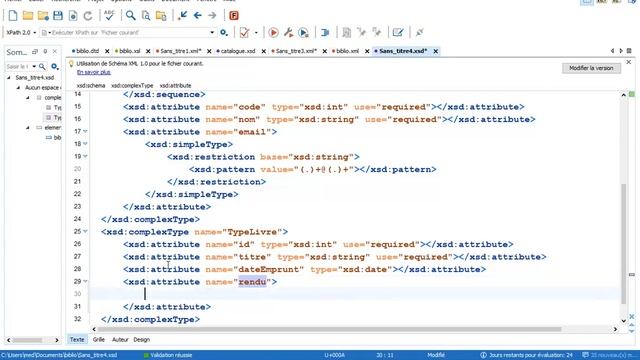640x360 pixels.
Task: Click the Back navigation arrow
Action: (198, 16)
